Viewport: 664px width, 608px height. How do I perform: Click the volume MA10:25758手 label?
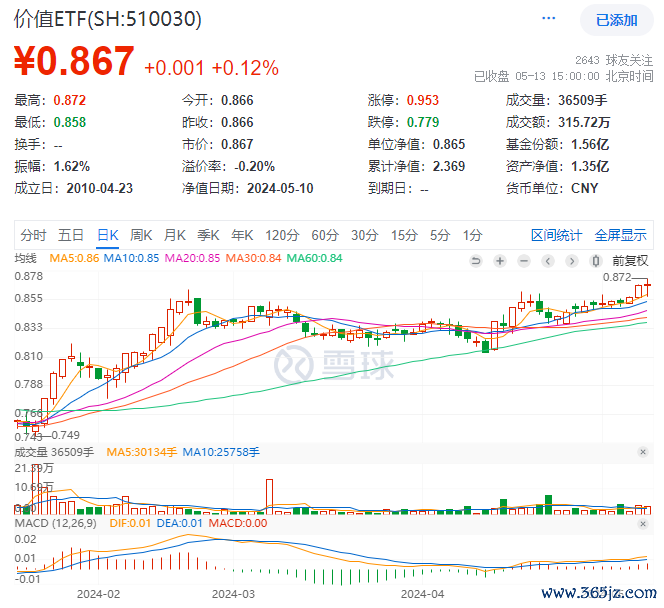(x=221, y=452)
